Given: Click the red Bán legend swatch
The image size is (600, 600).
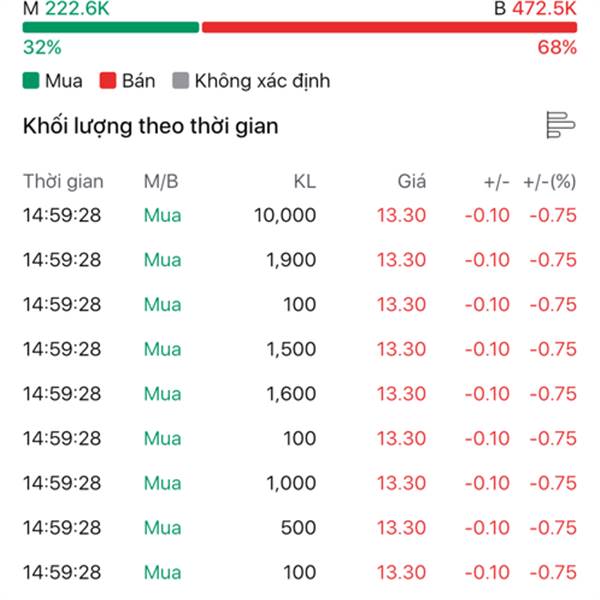Looking at the screenshot, I should click(x=109, y=81).
